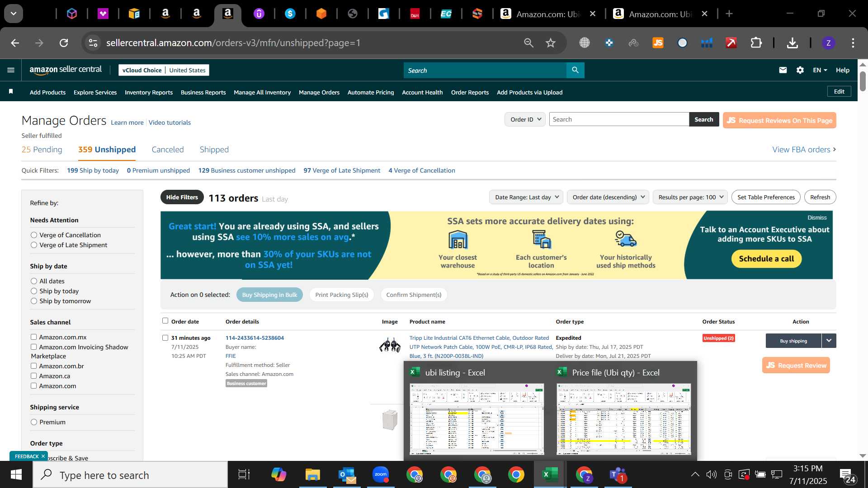This screenshot has height=488, width=868.
Task: Click Request Reviews On This Page
Action: click(x=779, y=120)
